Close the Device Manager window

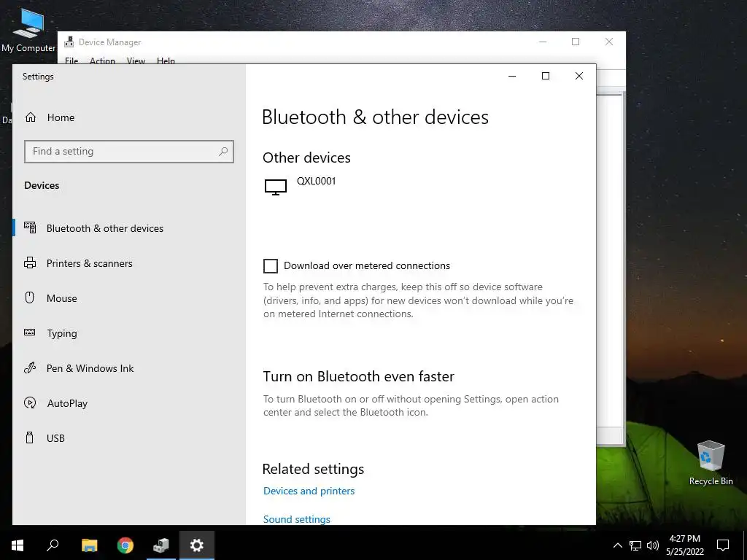coord(609,42)
